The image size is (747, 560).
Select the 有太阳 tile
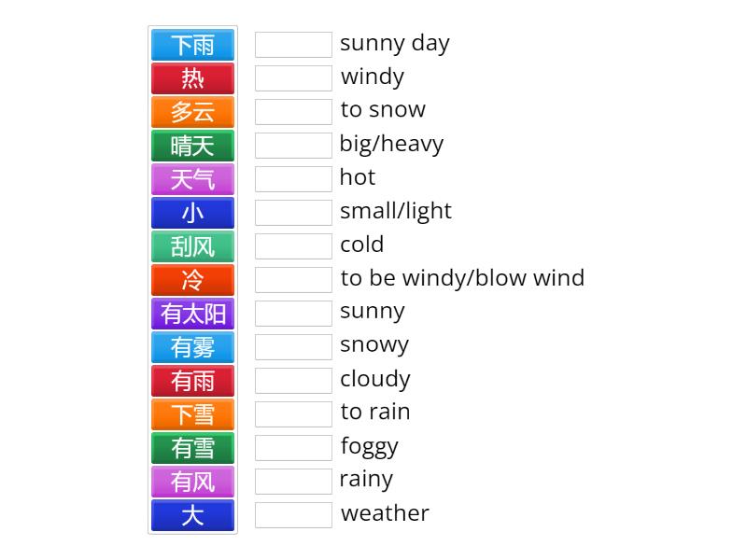[x=192, y=313]
